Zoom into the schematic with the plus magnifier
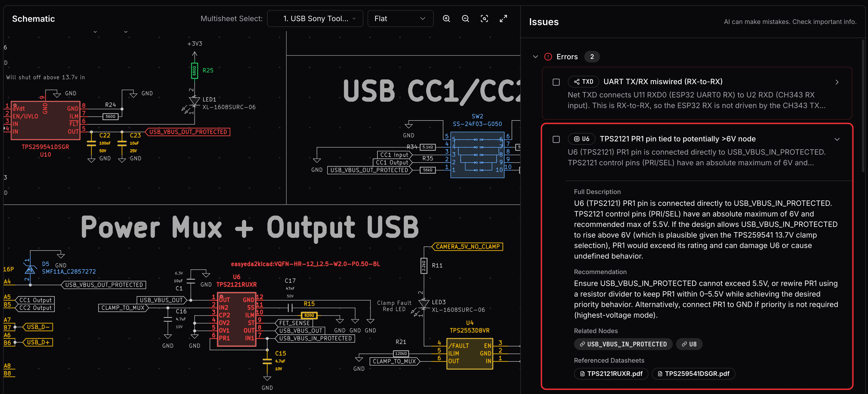 (446, 19)
